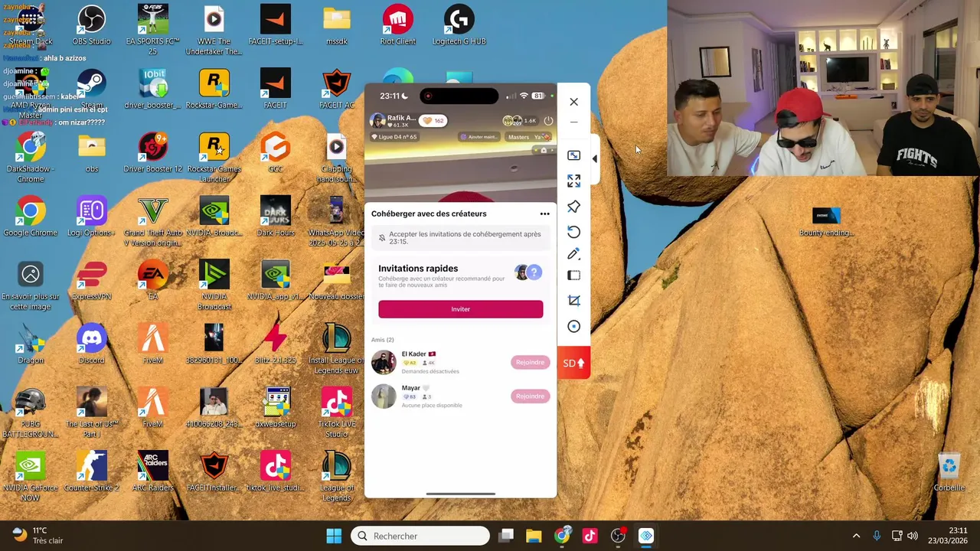
Task: Select the Discord desktop shortcut
Action: pyautogui.click(x=91, y=344)
